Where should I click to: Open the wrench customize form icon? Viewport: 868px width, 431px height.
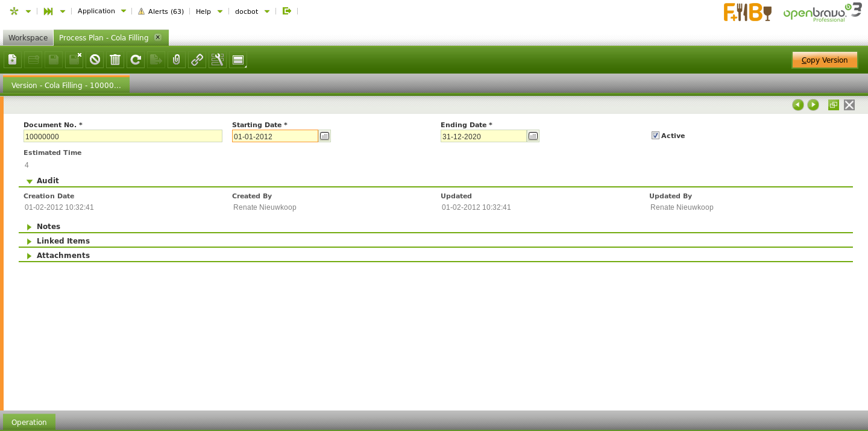pos(218,60)
